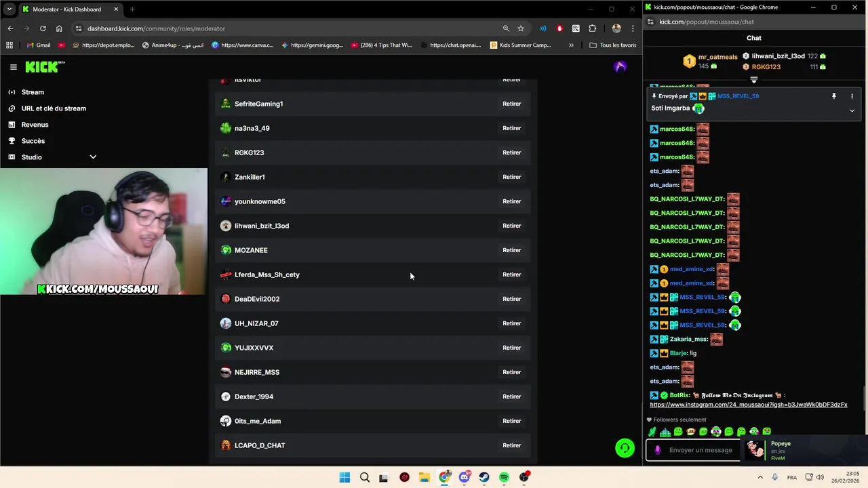Click mr_oatmeals on the chat leaderboard
The image size is (868, 488).
(717, 57)
